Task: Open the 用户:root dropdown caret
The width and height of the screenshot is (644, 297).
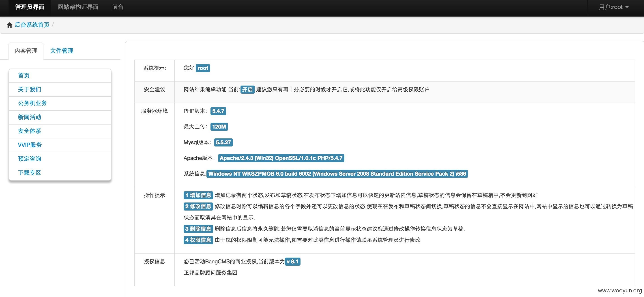Action: click(x=627, y=7)
